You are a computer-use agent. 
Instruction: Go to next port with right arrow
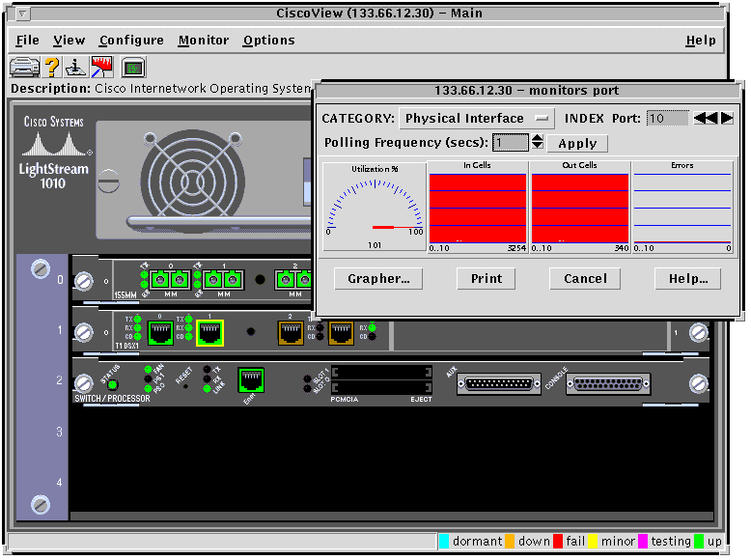click(727, 118)
